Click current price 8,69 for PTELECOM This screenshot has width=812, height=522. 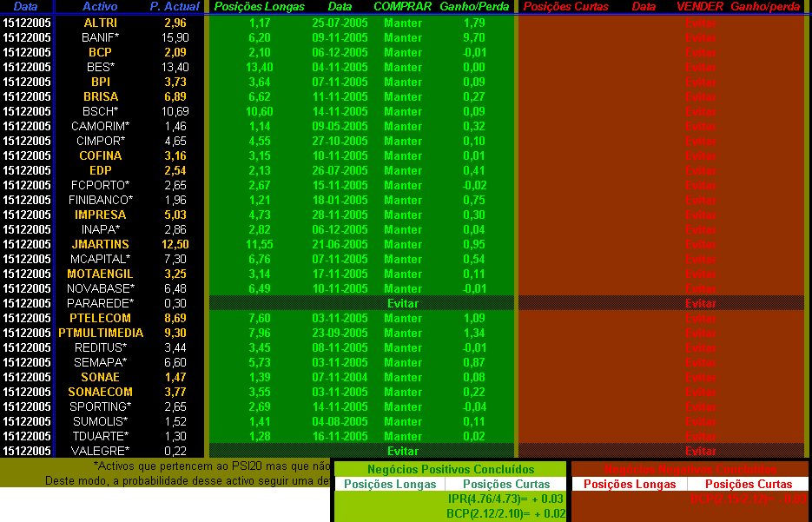pyautogui.click(x=176, y=318)
